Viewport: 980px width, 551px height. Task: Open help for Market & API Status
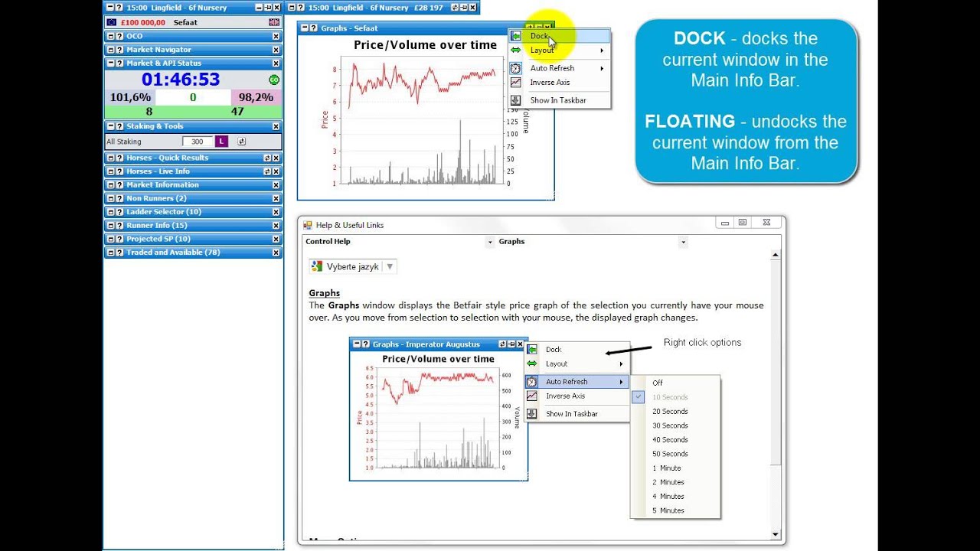click(119, 64)
